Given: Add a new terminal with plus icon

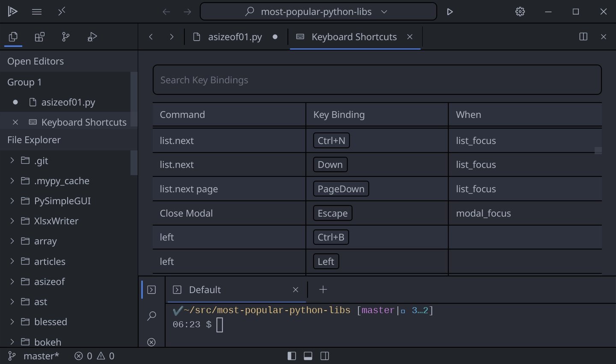Looking at the screenshot, I should click(323, 290).
